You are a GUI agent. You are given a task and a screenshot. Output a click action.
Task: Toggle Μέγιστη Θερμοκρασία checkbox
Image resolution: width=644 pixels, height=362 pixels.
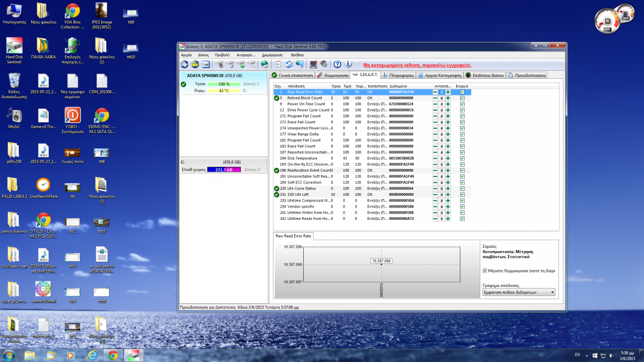coord(485,271)
